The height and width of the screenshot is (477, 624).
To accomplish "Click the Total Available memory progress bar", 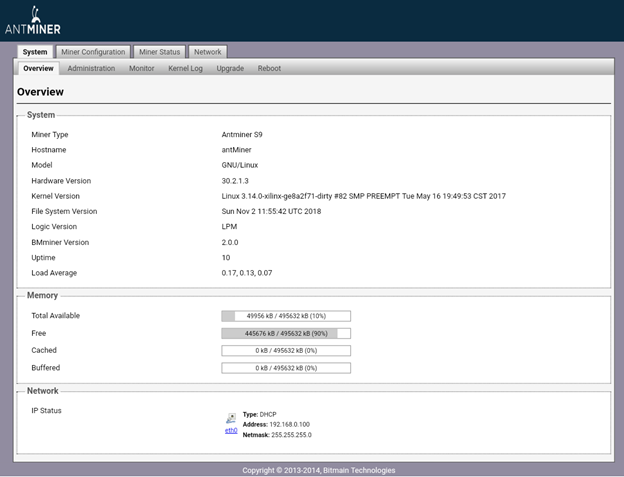I will coord(286,316).
